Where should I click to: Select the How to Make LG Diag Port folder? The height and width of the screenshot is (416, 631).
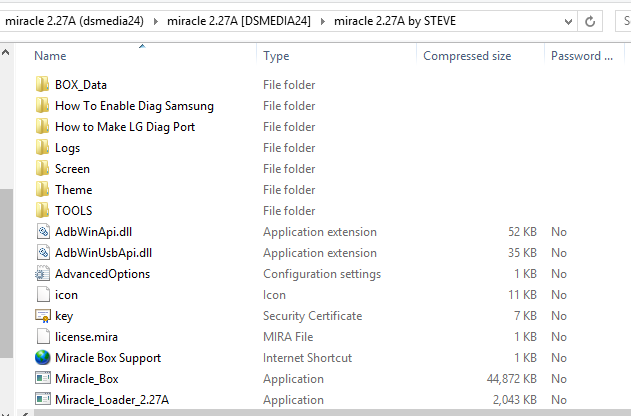125,127
